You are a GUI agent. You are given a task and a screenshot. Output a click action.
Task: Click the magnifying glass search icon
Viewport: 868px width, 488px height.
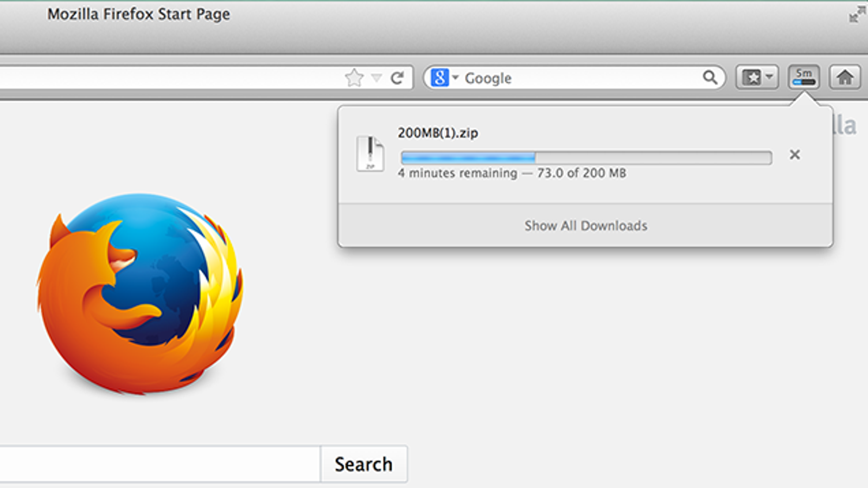click(710, 78)
